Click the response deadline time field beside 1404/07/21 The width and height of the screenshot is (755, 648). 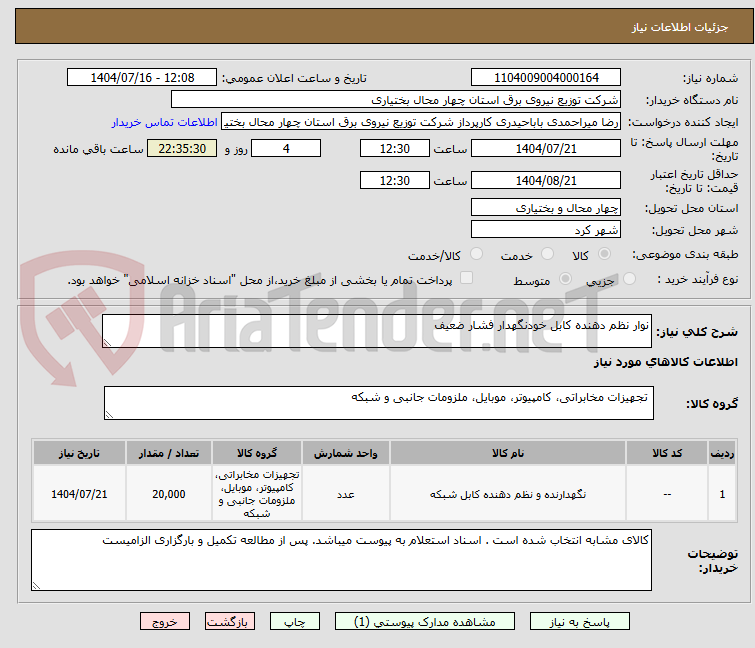pos(394,148)
